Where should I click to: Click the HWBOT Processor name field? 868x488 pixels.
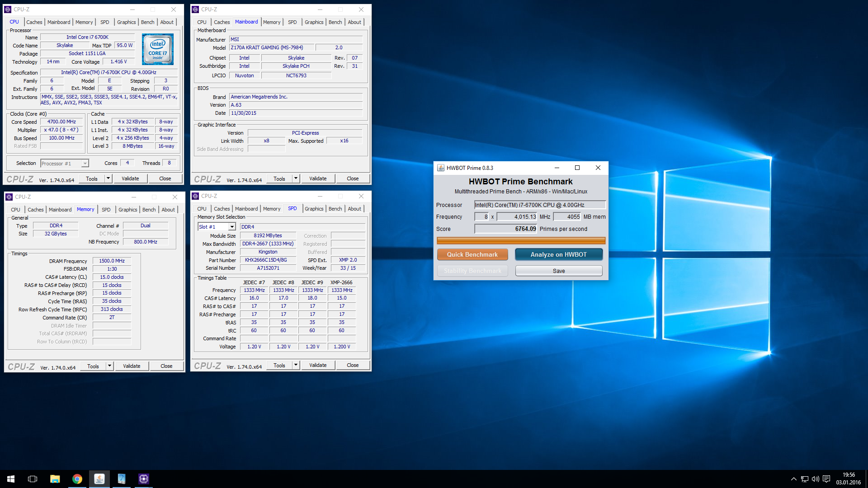540,205
